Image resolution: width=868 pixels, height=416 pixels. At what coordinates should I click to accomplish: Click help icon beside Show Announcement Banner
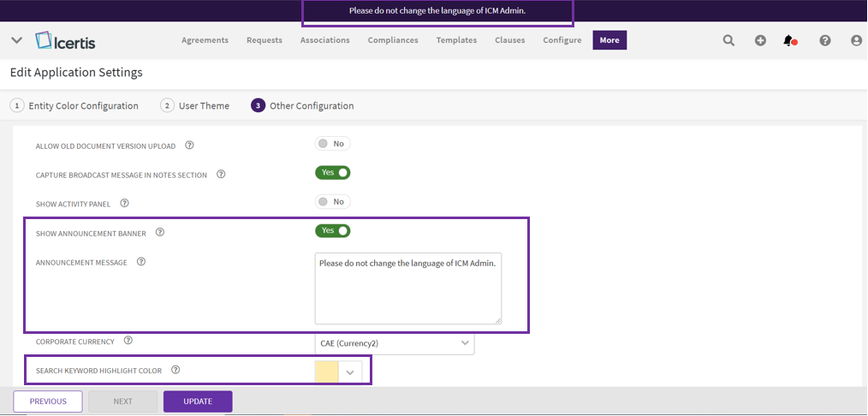[x=159, y=232]
